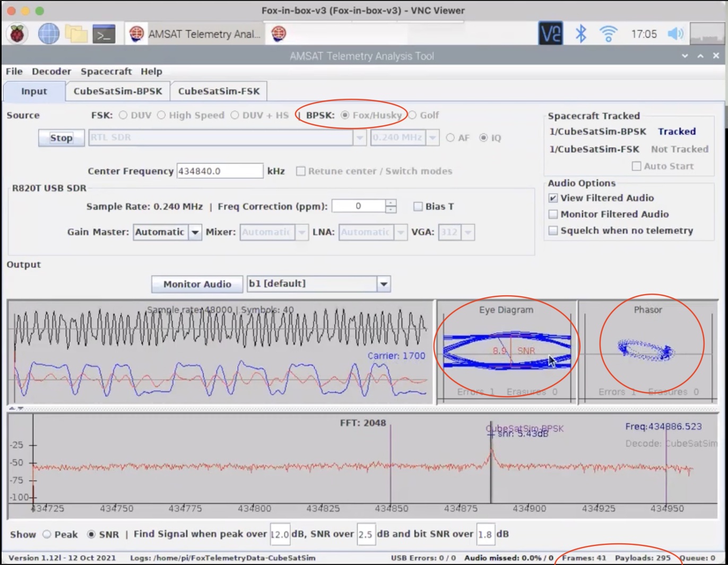Click the Logs path in status bar

[x=223, y=558]
